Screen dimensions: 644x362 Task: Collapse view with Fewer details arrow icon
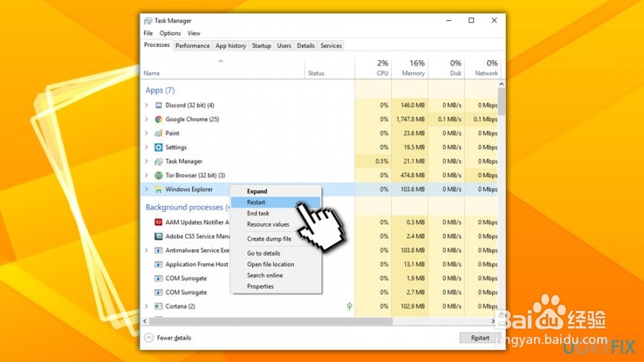coord(149,337)
